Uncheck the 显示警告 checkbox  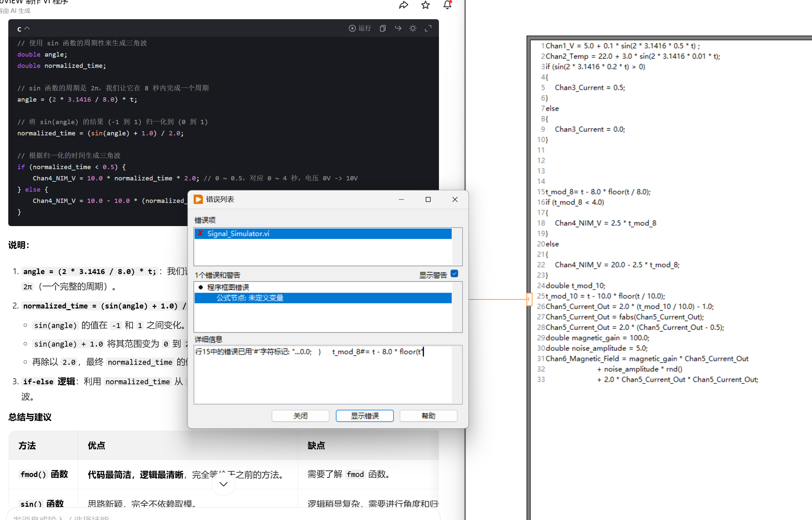pos(454,274)
